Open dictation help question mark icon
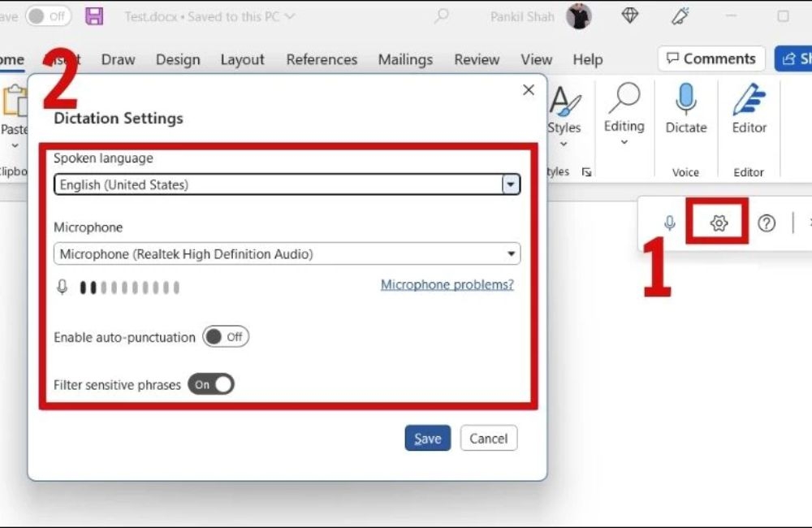This screenshot has height=528, width=812. pos(767,223)
